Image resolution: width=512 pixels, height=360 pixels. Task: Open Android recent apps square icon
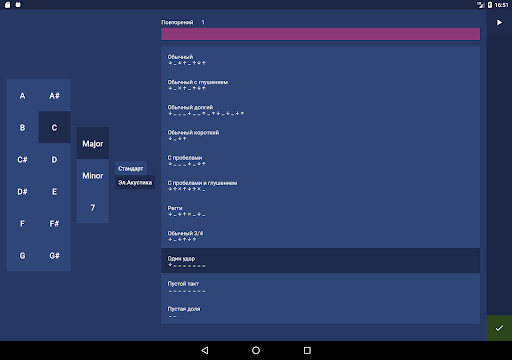(x=307, y=350)
